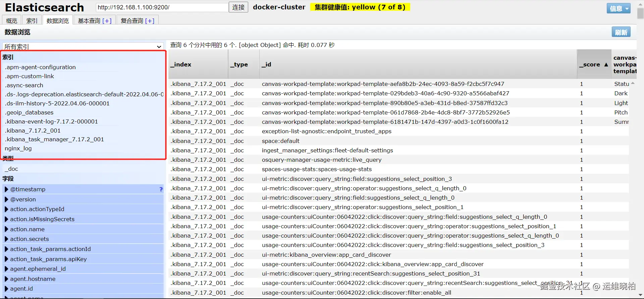Click the cluster URL input field
644x299 pixels.
162,7
